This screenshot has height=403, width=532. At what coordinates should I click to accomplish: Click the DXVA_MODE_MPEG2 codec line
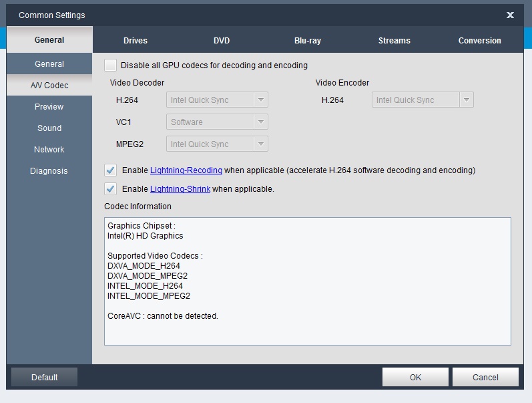148,276
